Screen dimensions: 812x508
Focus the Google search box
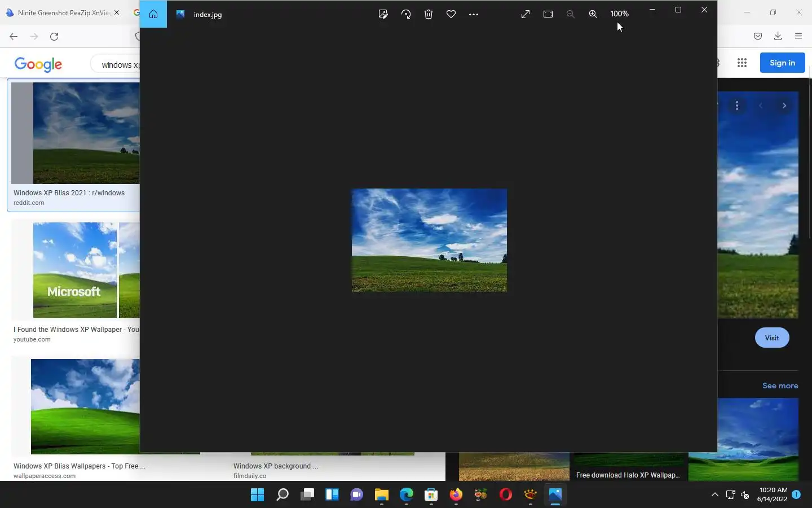point(116,64)
